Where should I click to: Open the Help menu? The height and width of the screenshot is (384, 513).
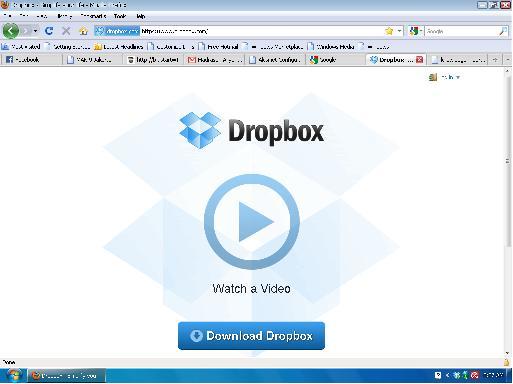pos(141,16)
